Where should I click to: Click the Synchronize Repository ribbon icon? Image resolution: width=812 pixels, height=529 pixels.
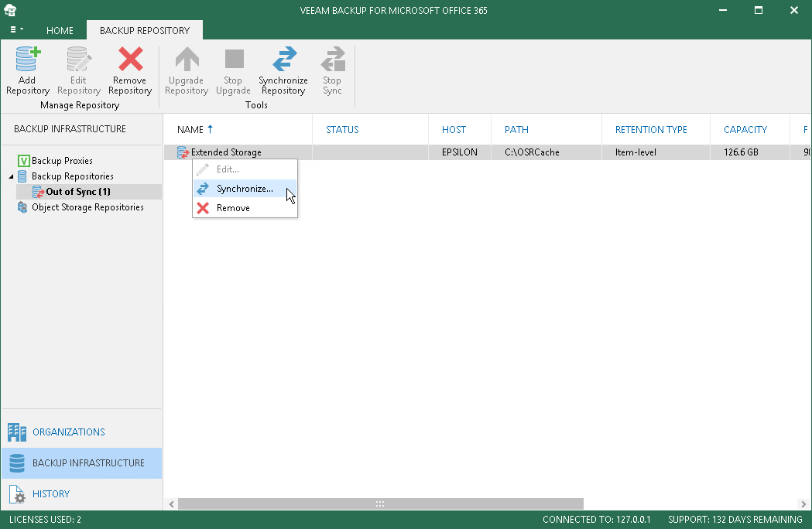(284, 59)
